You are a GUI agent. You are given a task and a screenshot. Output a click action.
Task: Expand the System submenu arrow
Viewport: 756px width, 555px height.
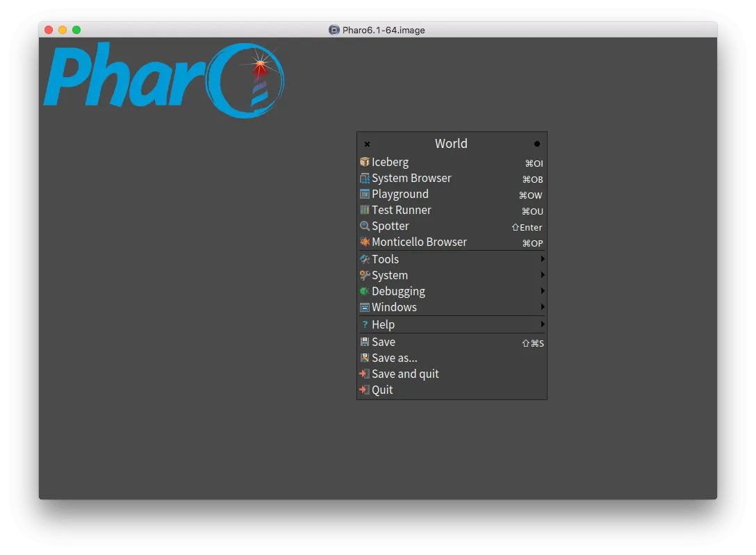coord(543,275)
